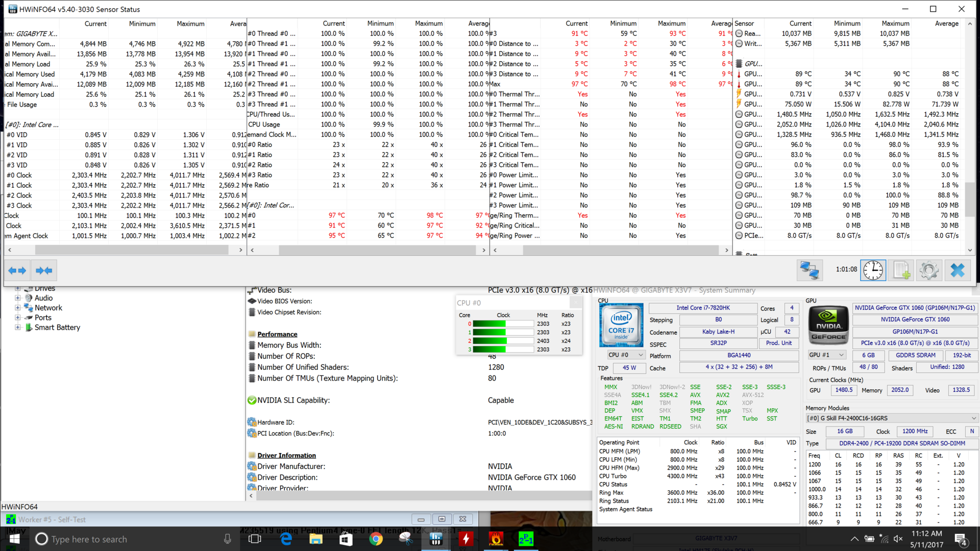Select Ports in the device tree

43,318
